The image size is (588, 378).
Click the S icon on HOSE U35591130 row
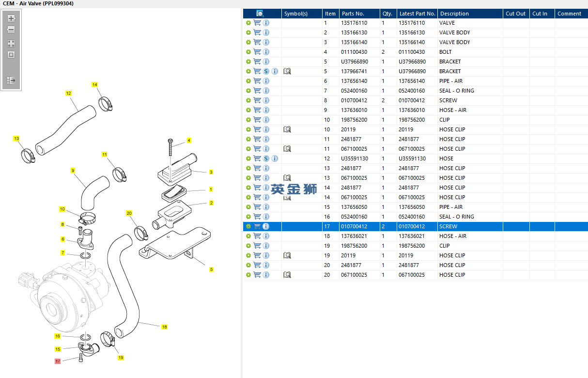(x=266, y=158)
